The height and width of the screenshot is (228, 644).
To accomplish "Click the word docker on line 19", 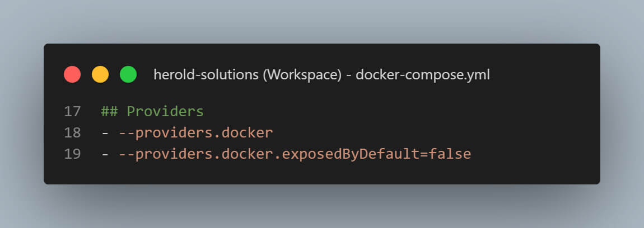I will pos(247,154).
